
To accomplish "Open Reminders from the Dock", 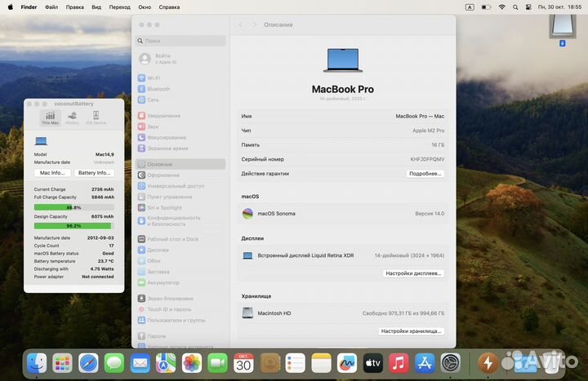I will point(295,362).
